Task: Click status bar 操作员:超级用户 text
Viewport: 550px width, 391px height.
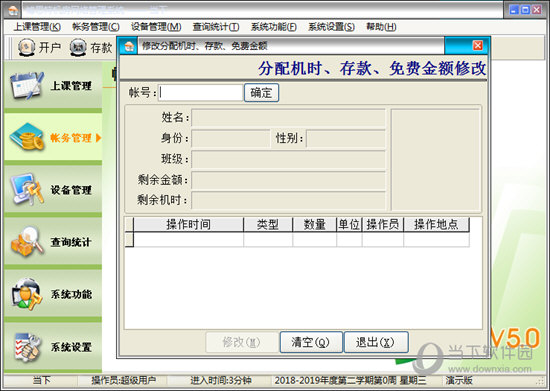Action: [123, 380]
